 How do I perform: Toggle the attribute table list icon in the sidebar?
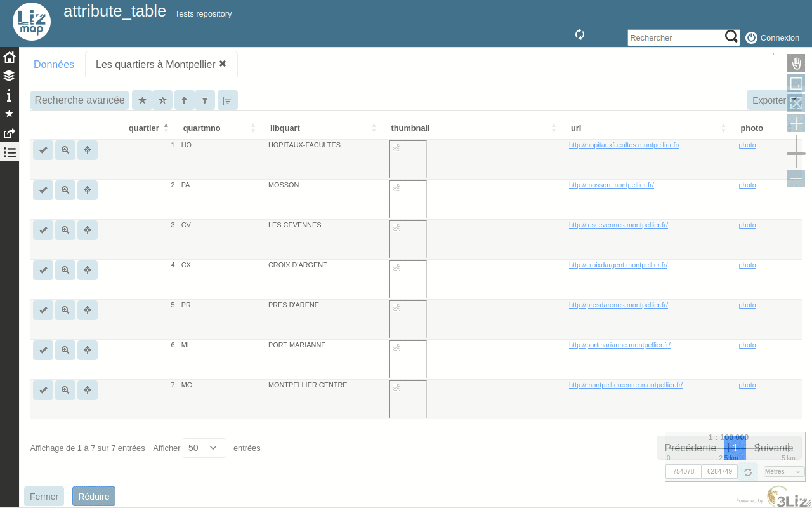click(10, 152)
